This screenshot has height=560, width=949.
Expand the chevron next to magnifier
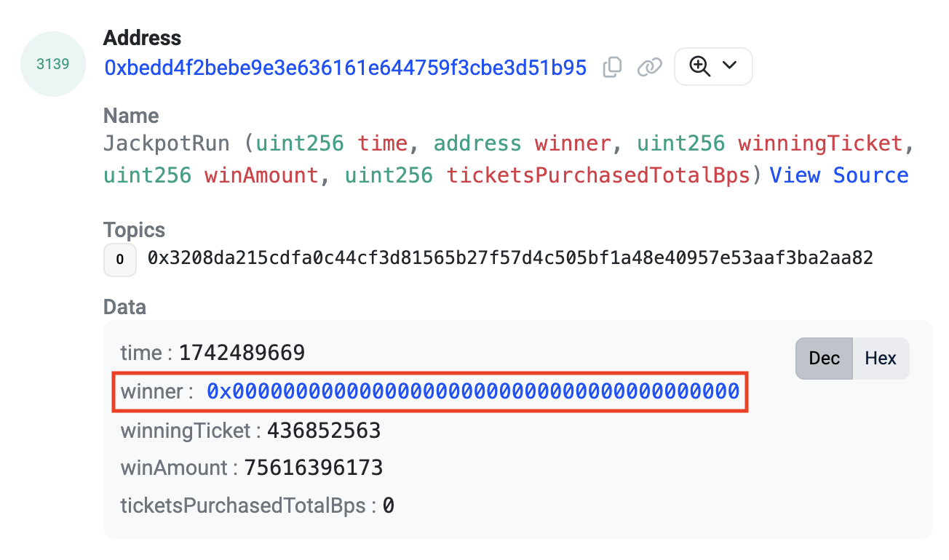click(x=729, y=66)
